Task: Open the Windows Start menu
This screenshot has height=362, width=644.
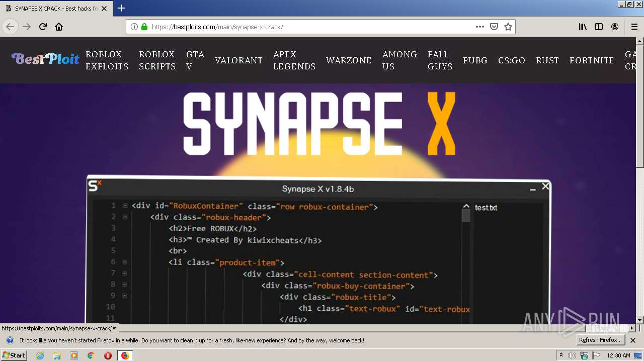Action: point(14,355)
